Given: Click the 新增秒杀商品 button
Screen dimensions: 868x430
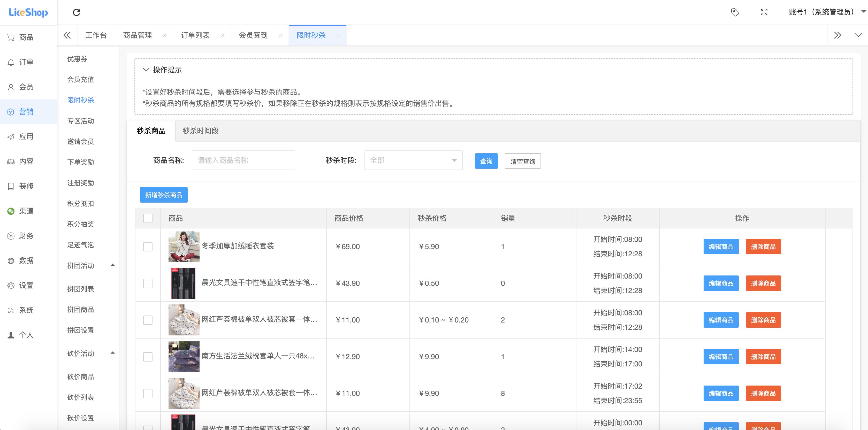Looking at the screenshot, I should [x=164, y=195].
